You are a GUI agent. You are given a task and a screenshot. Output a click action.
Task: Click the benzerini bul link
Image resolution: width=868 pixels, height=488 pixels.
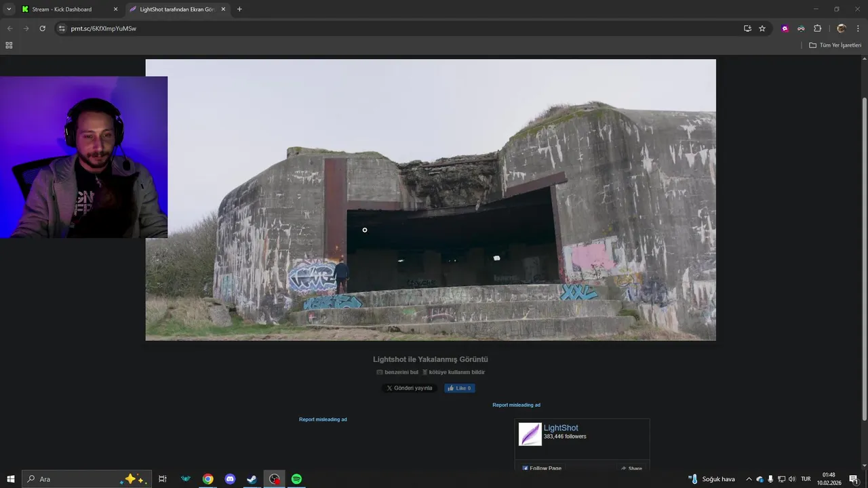[x=397, y=372]
